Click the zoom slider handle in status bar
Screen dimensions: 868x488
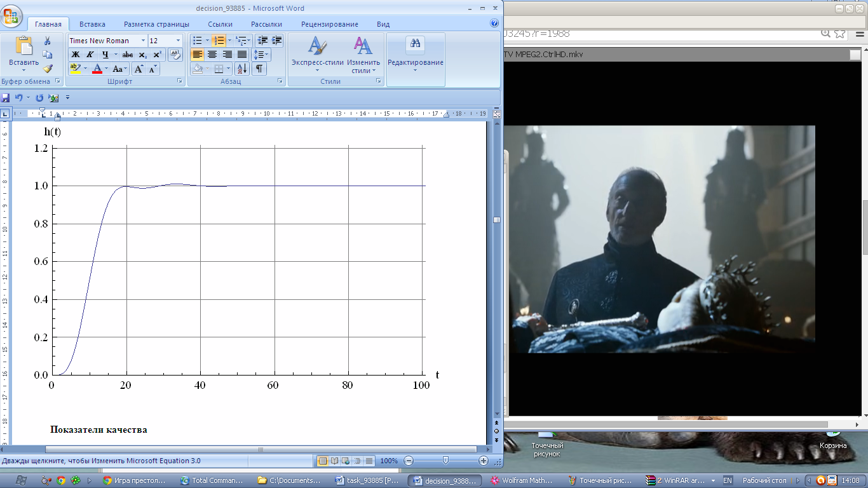coord(445,461)
